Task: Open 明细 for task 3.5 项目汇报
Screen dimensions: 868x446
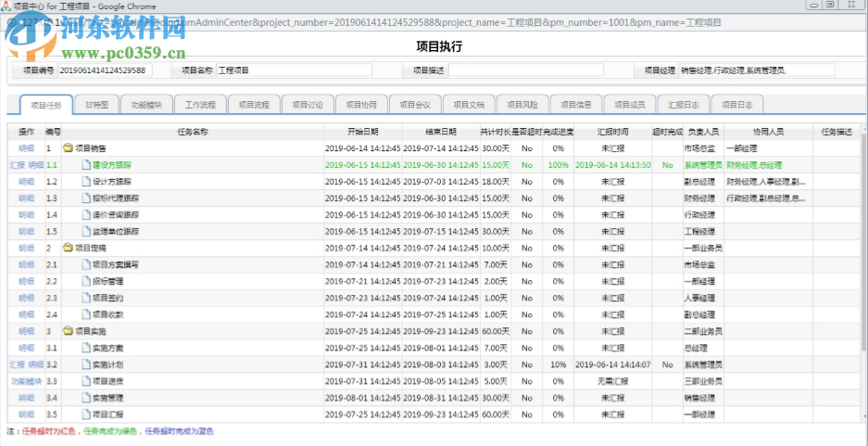Action: [26, 414]
